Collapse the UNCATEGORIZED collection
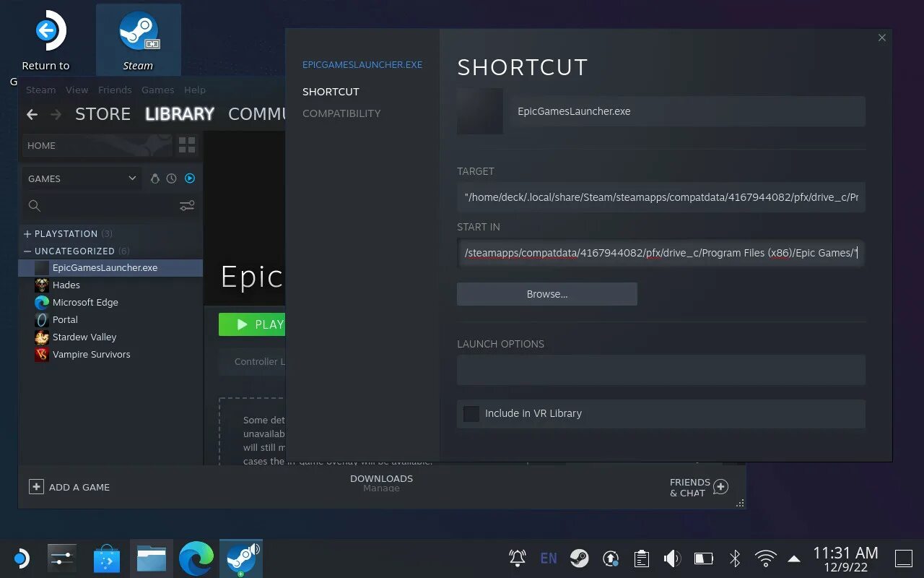The height and width of the screenshot is (578, 924). [27, 251]
